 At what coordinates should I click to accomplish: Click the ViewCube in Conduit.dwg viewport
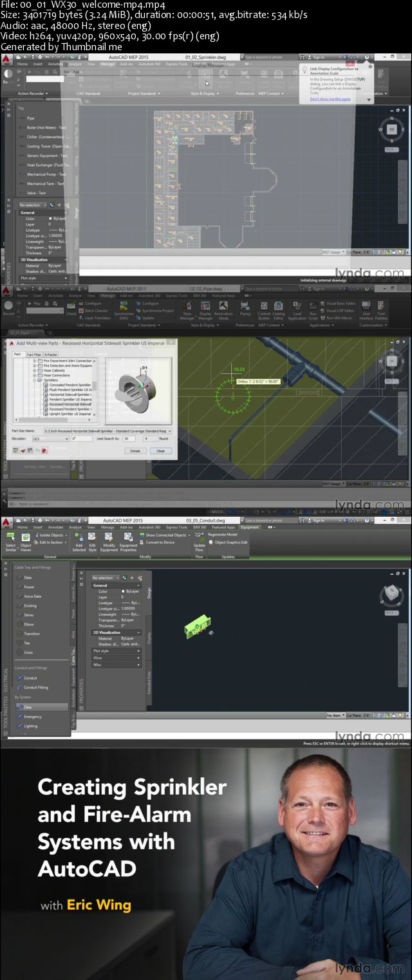click(391, 592)
